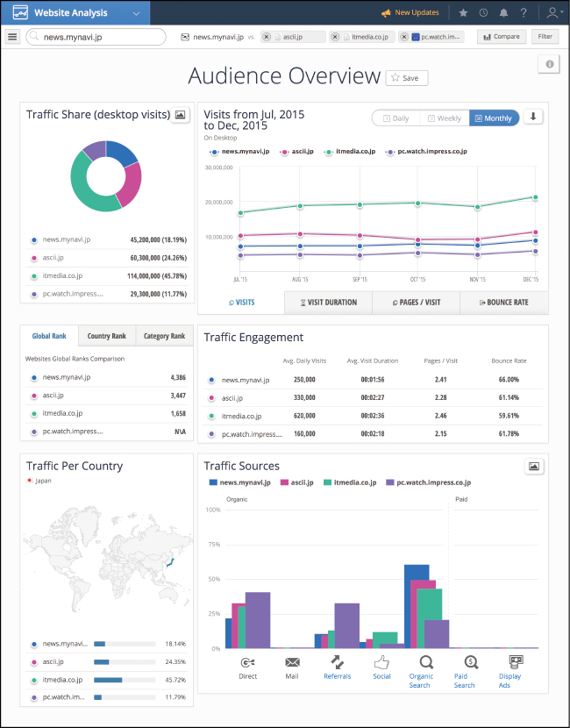
Task: Save the Audience Overview report
Action: pyautogui.click(x=407, y=78)
